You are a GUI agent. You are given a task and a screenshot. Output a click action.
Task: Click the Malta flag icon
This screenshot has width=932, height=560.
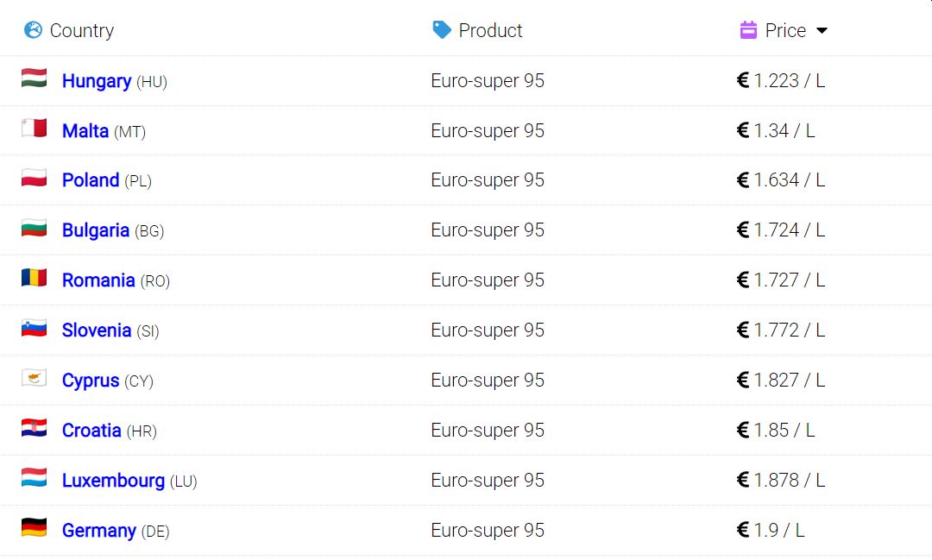pyautogui.click(x=34, y=129)
